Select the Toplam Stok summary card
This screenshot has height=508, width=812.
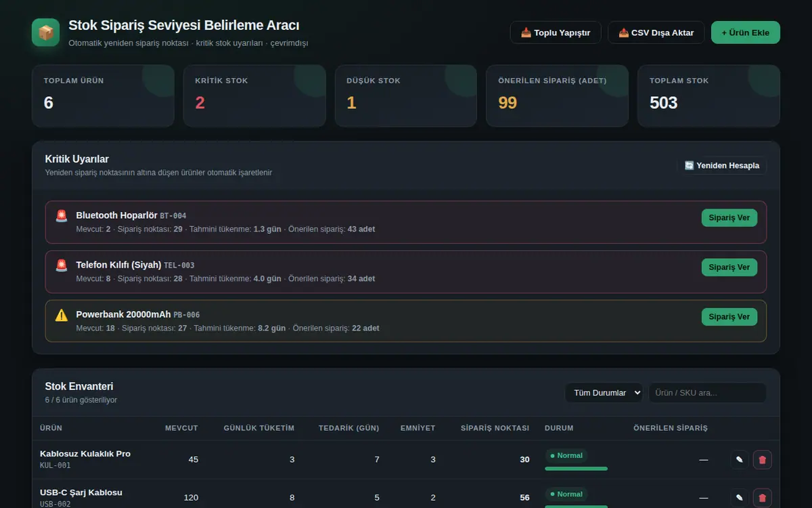[x=709, y=96]
